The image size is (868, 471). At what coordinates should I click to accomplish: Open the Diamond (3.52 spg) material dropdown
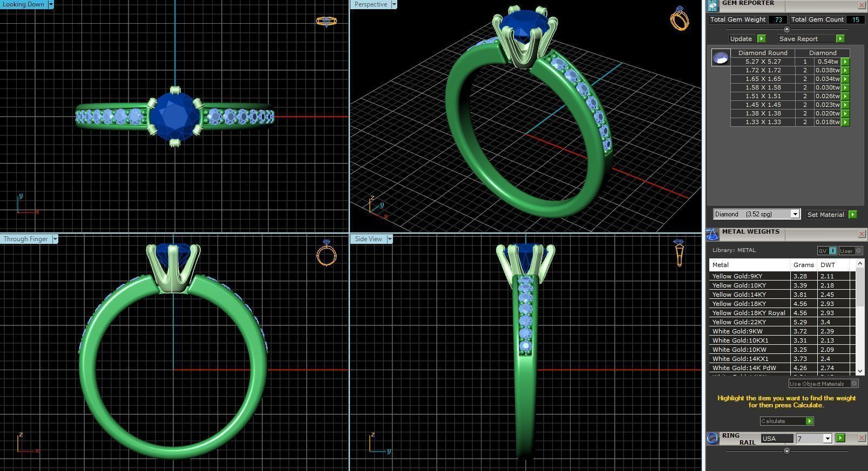coord(795,214)
